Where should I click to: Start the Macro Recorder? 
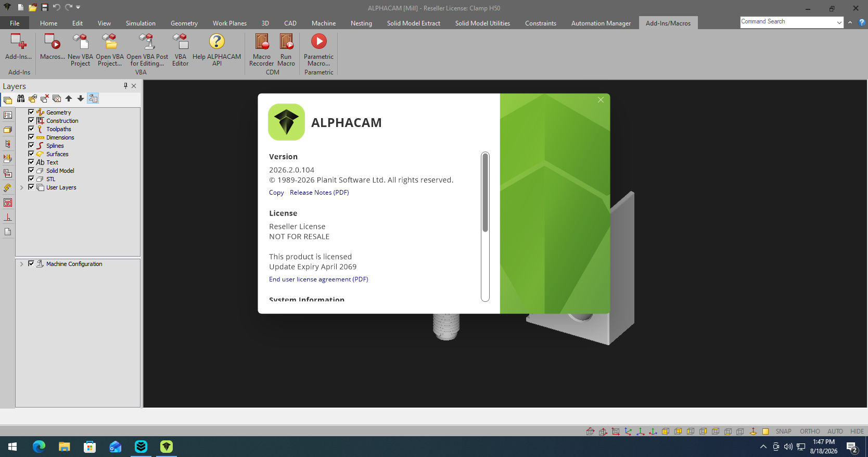(261, 50)
